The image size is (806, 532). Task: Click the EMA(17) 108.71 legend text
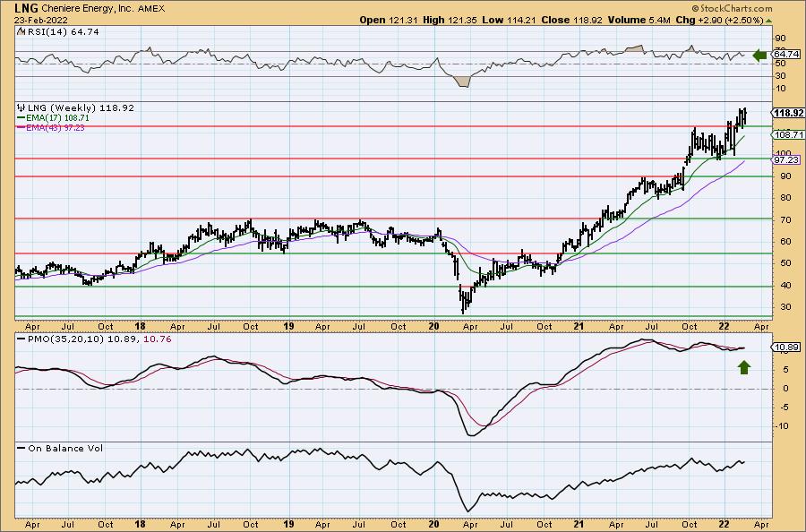[x=57, y=117]
